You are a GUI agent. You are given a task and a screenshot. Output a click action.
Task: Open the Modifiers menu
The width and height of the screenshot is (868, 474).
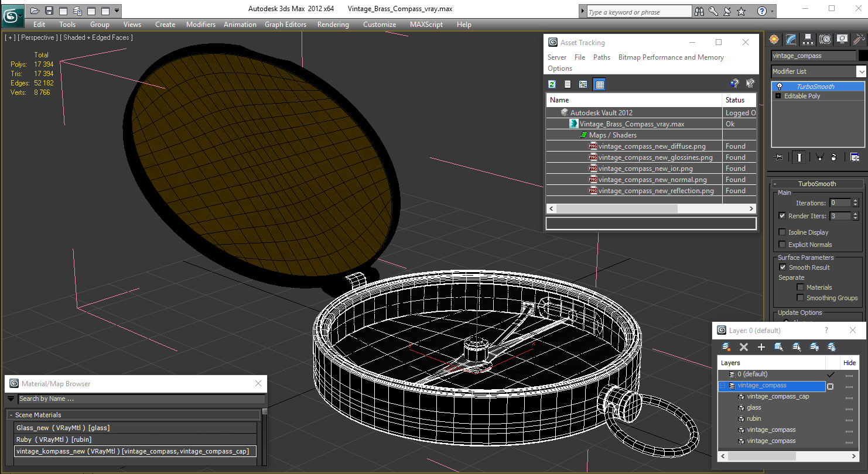click(201, 25)
